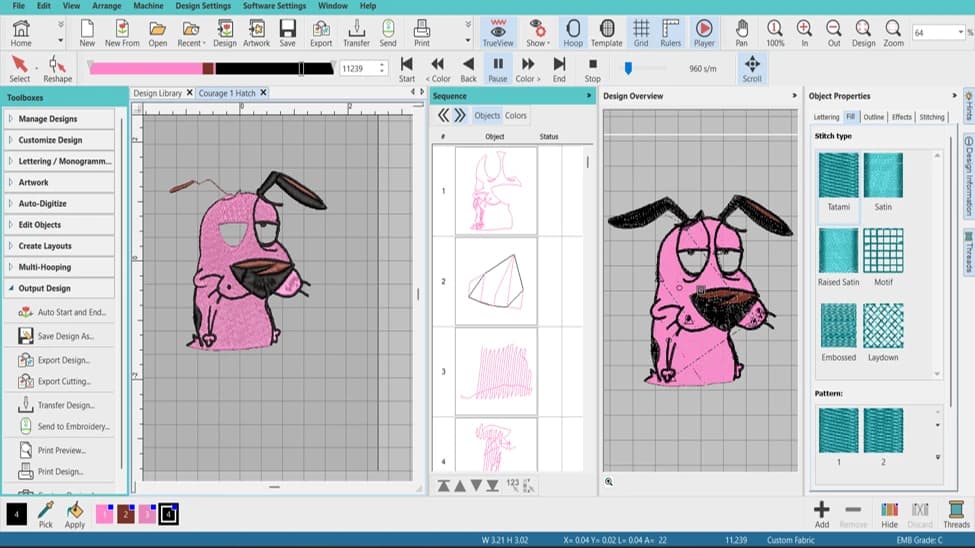Select sequence object 2 thumbnail
This screenshot has width=975, height=548.
click(x=496, y=281)
